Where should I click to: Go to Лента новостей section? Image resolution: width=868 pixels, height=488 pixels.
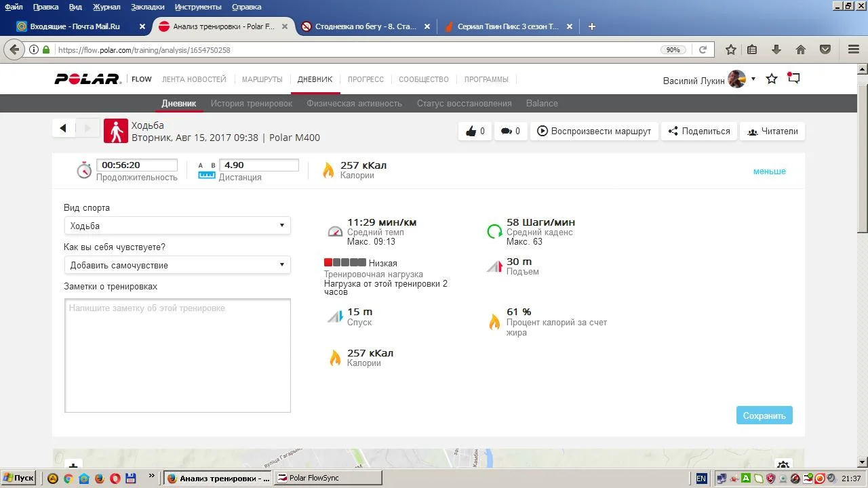point(194,79)
